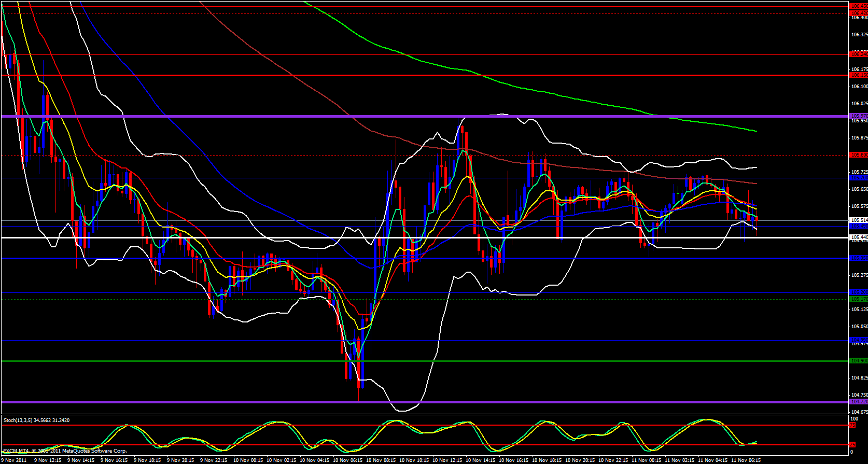This screenshot has height=464, width=868.
Task: Select the blue 105.350 price label
Action: pyautogui.click(x=859, y=258)
